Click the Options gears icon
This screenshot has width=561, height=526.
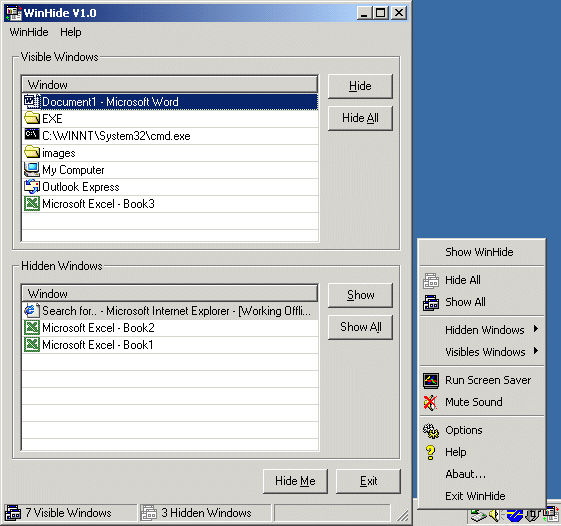click(x=431, y=431)
